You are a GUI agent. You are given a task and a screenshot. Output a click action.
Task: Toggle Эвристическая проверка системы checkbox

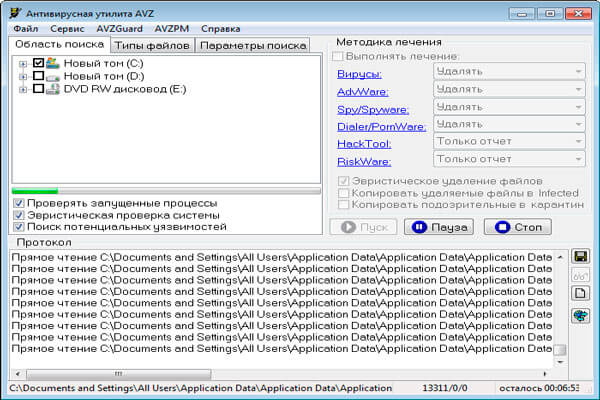[x=19, y=215]
